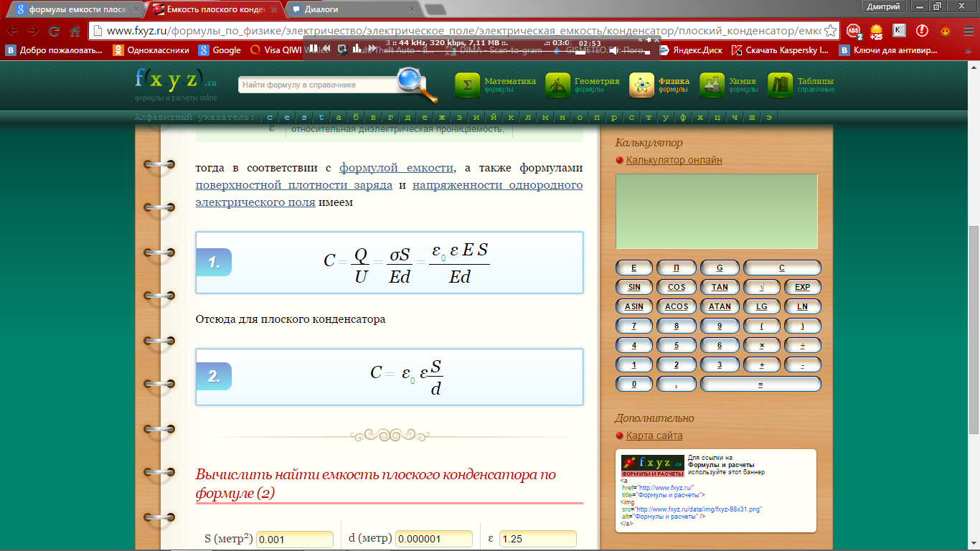Image resolution: width=980 pixels, height=551 pixels.
Task: Reload the page with the refresh icon
Action: 54,31
